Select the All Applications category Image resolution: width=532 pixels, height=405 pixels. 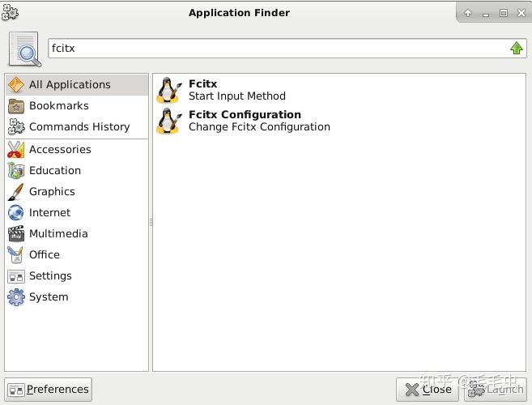point(69,85)
